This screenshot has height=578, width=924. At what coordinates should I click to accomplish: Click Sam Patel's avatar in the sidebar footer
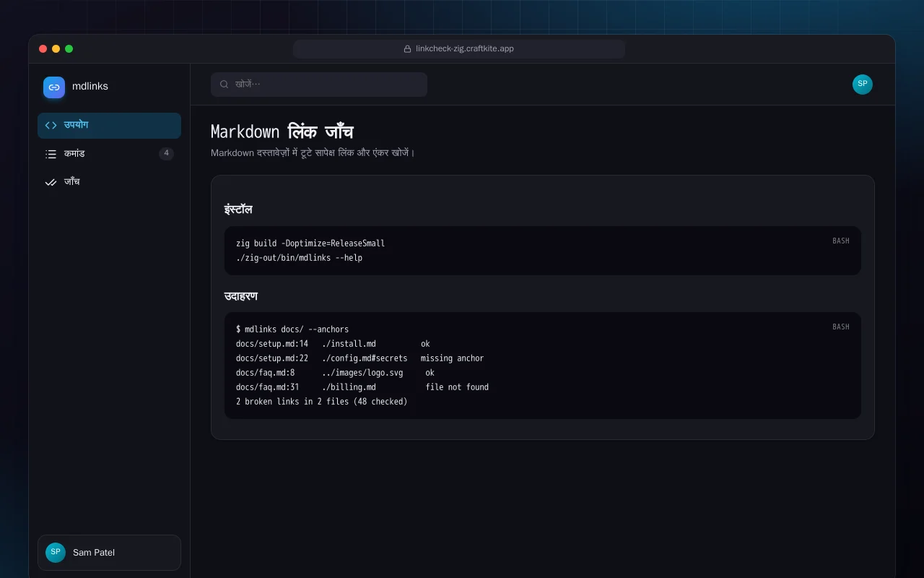(x=56, y=553)
